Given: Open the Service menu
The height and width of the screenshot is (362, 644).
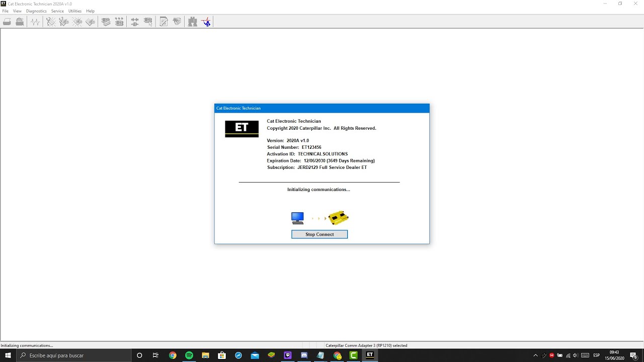Looking at the screenshot, I should tap(57, 11).
